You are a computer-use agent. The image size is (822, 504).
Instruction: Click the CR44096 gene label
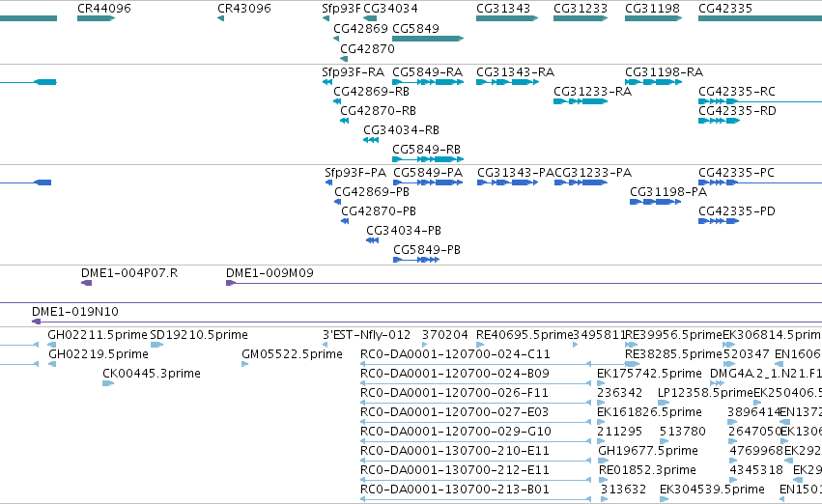103,9
